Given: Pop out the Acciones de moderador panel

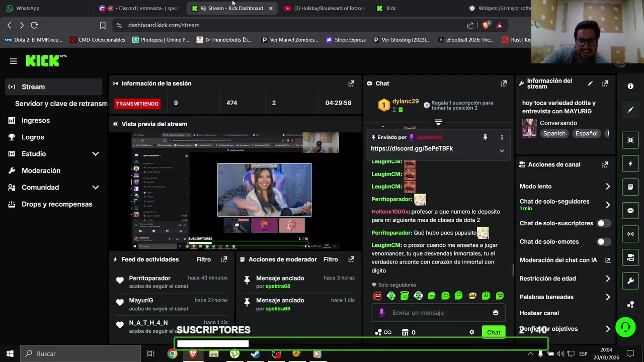Looking at the screenshot, I should (x=351, y=259).
